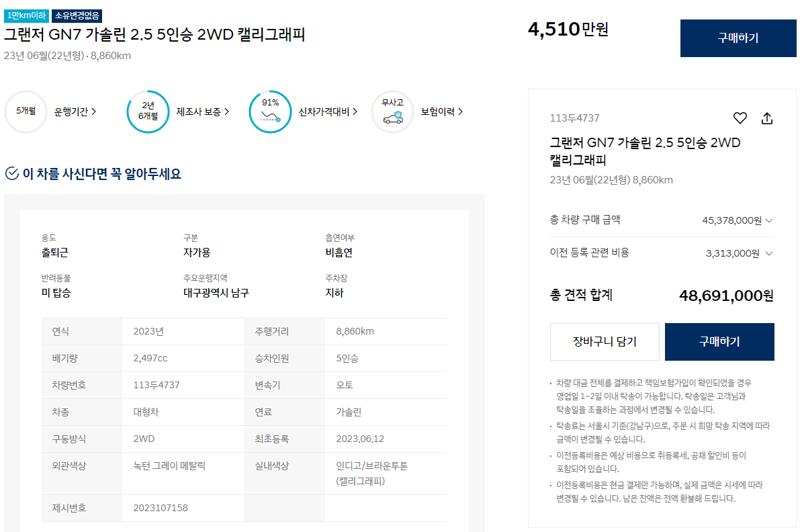
Task: Expand 이전 등록 관련 비용 chevron
Action: pos(769,253)
